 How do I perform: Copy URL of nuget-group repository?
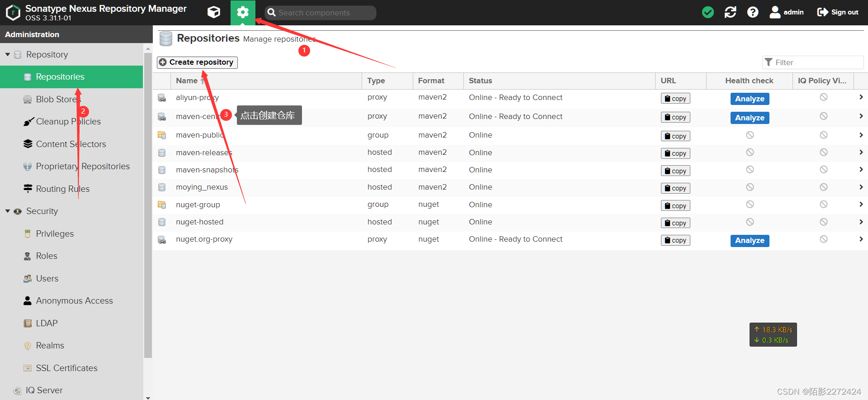pos(675,206)
